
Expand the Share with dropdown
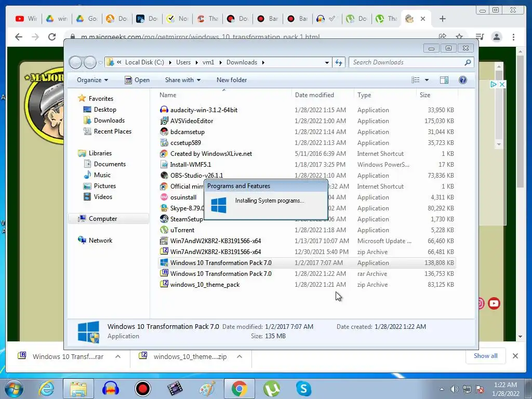point(182,79)
